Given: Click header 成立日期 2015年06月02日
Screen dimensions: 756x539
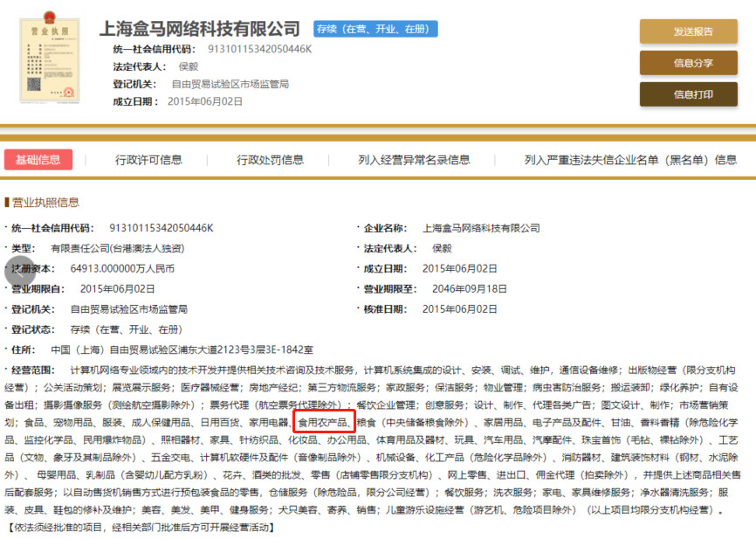Looking at the screenshot, I should coord(205,101).
